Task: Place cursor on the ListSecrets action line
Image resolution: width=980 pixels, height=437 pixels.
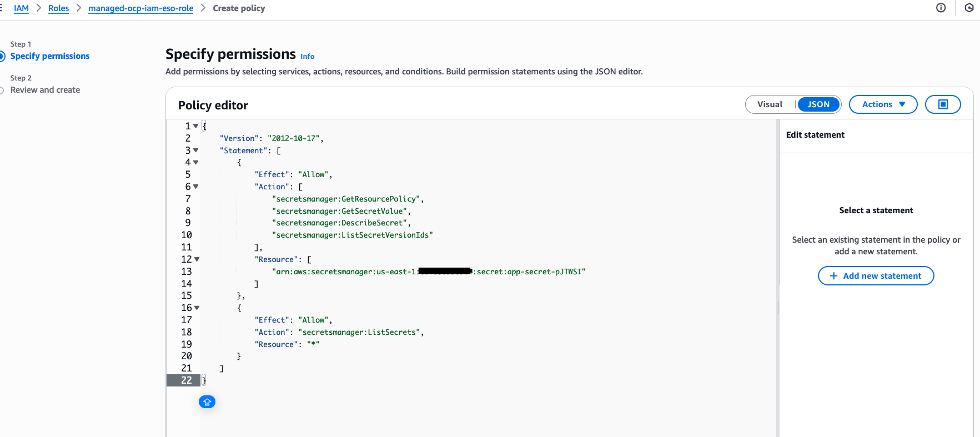Action: pyautogui.click(x=361, y=332)
